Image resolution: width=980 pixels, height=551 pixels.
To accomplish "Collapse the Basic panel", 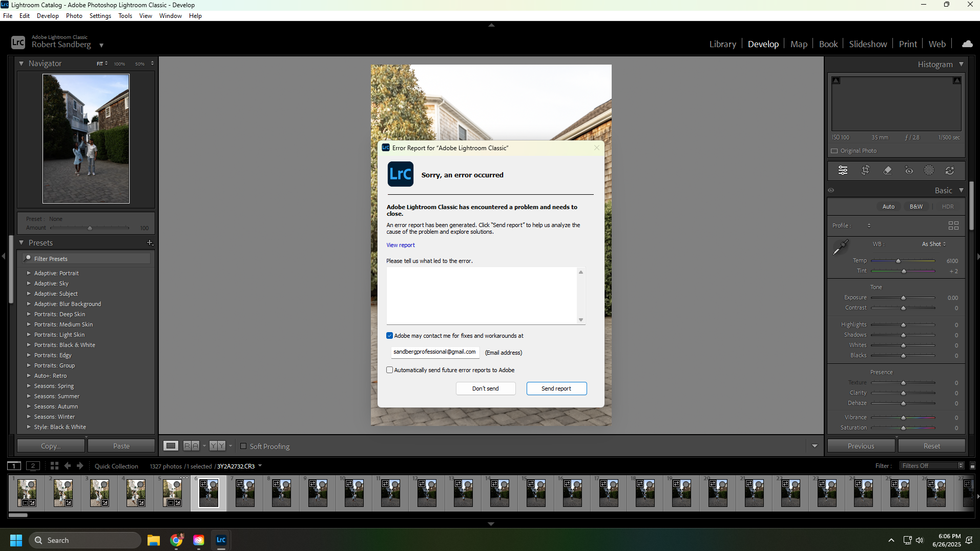I will 962,190.
